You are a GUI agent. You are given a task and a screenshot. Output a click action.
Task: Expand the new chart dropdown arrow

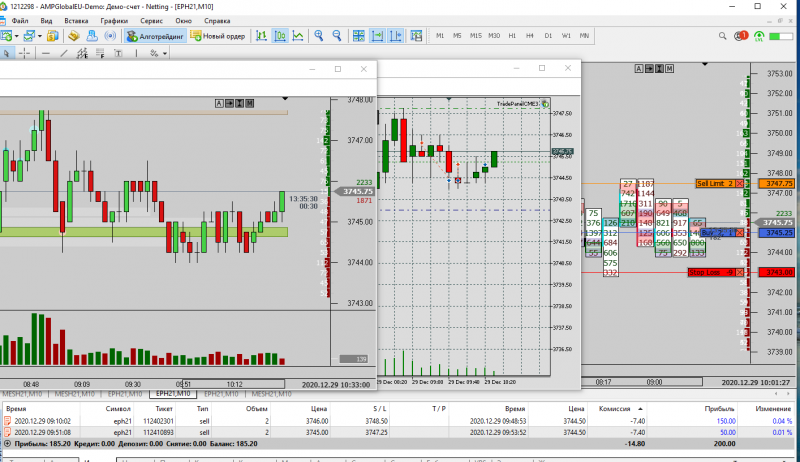tap(16, 36)
